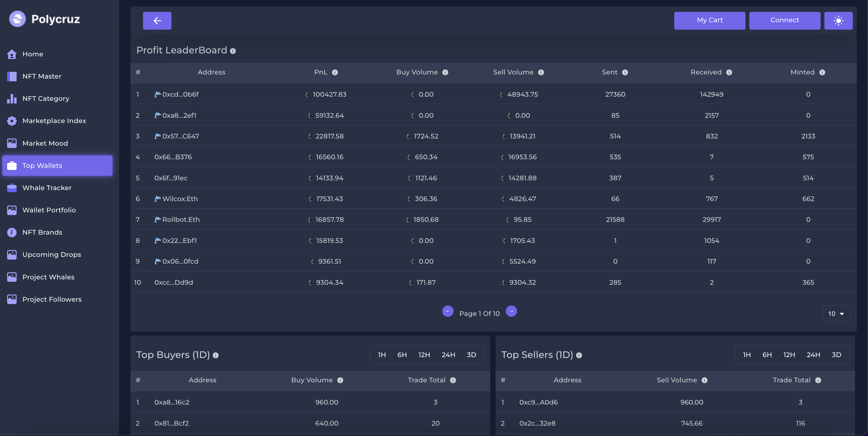Click the Project Followers sidebar icon
This screenshot has width=868, height=436.
[12, 299]
